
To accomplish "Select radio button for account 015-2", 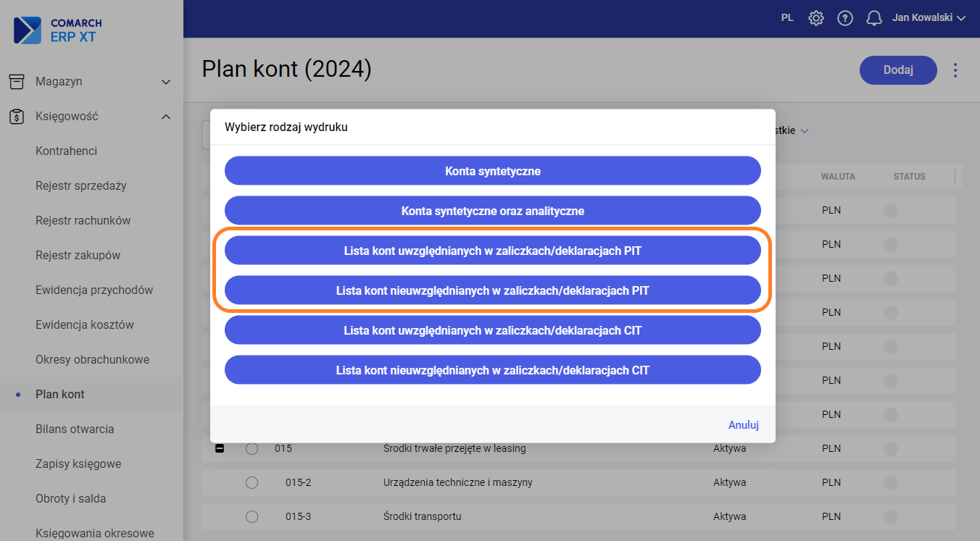I will click(x=252, y=483).
